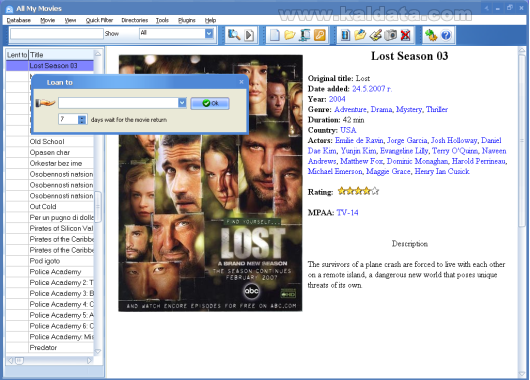
Task: Open the View menu
Action: pos(70,20)
